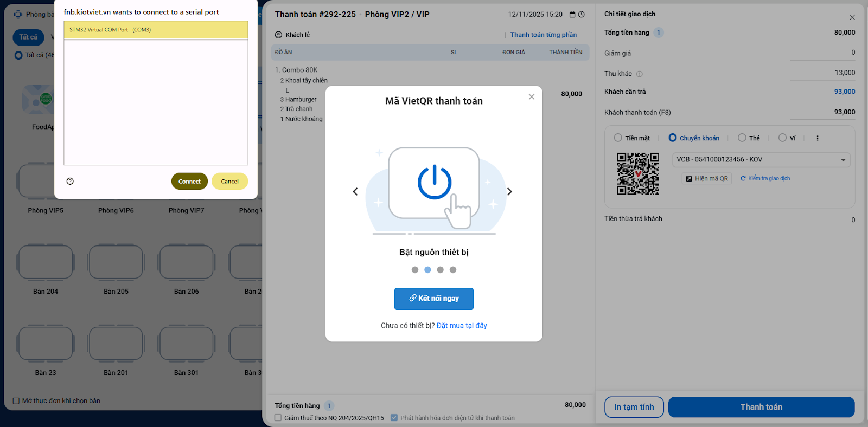Toggle Giảm thuế theo NQ 204/2025/QH15 checkbox

(x=278, y=418)
